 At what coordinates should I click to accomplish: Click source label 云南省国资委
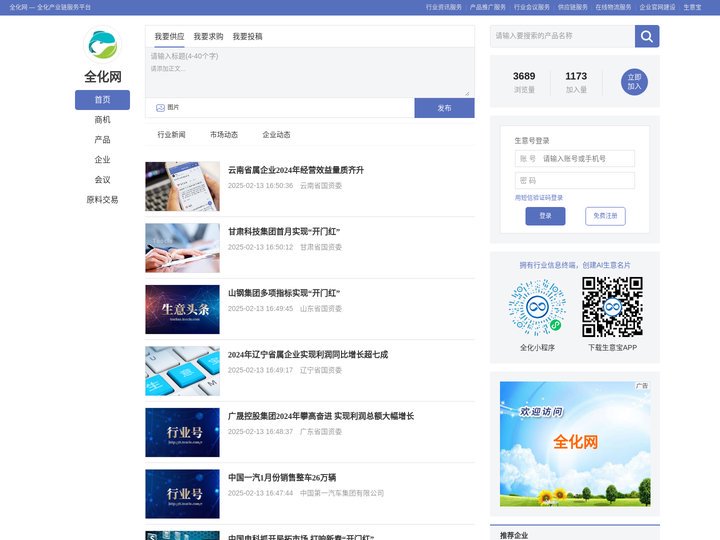click(321, 186)
